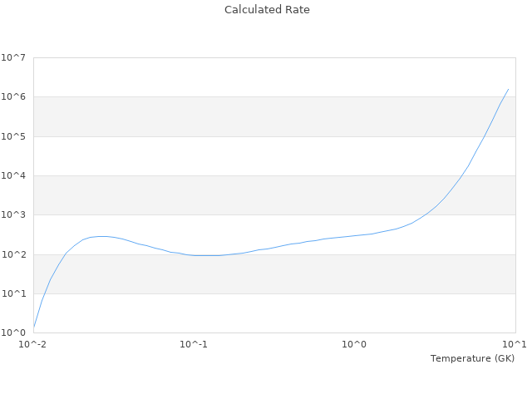Click the gray band between 10^1 and 10^2
This screenshot has height=399, width=532.
click(274, 273)
